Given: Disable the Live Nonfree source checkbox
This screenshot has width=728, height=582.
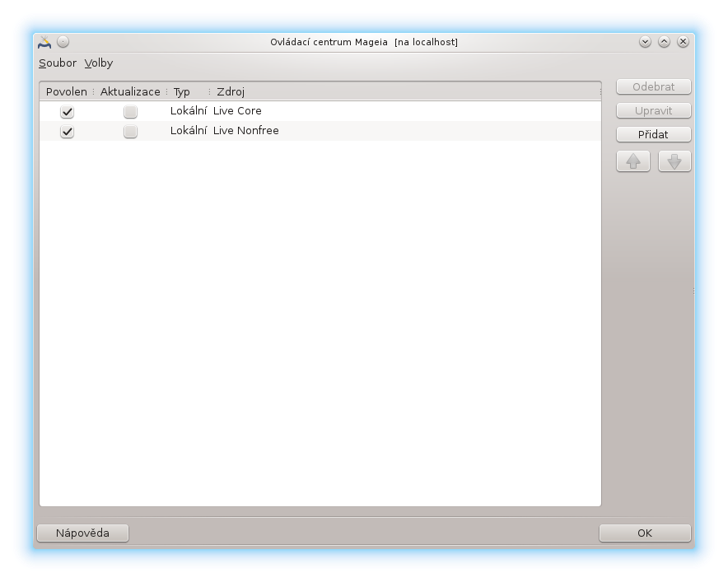Looking at the screenshot, I should (x=67, y=132).
